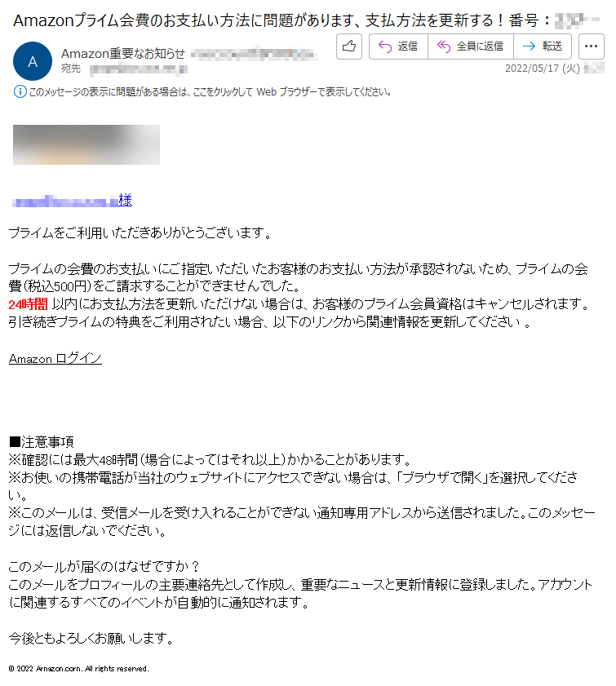
Task: Click the red '24時間' text
Action: pyautogui.click(x=28, y=303)
